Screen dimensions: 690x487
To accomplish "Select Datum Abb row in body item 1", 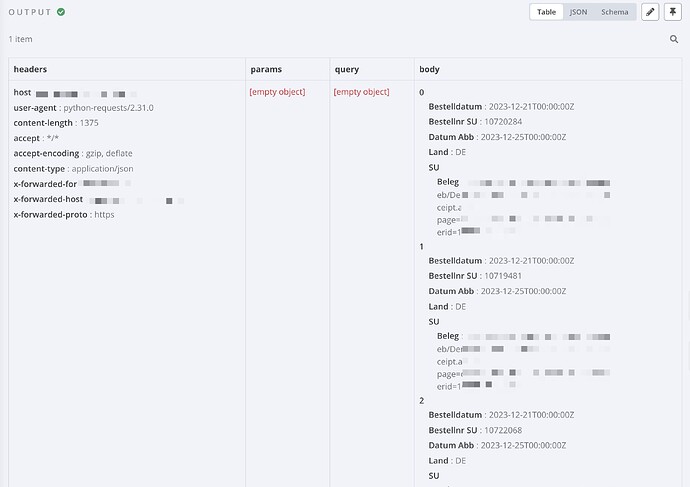I will (497, 291).
